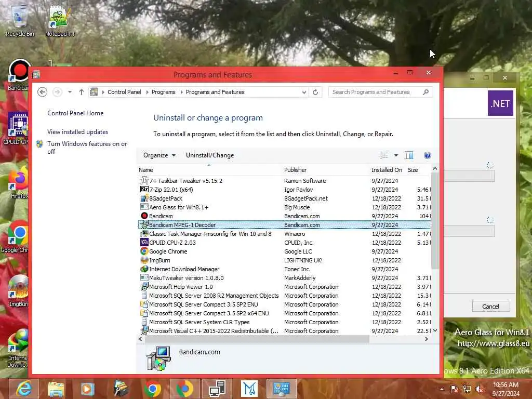Open media player from taskbar
Viewport: 532px width, 399px height.
[87, 389]
